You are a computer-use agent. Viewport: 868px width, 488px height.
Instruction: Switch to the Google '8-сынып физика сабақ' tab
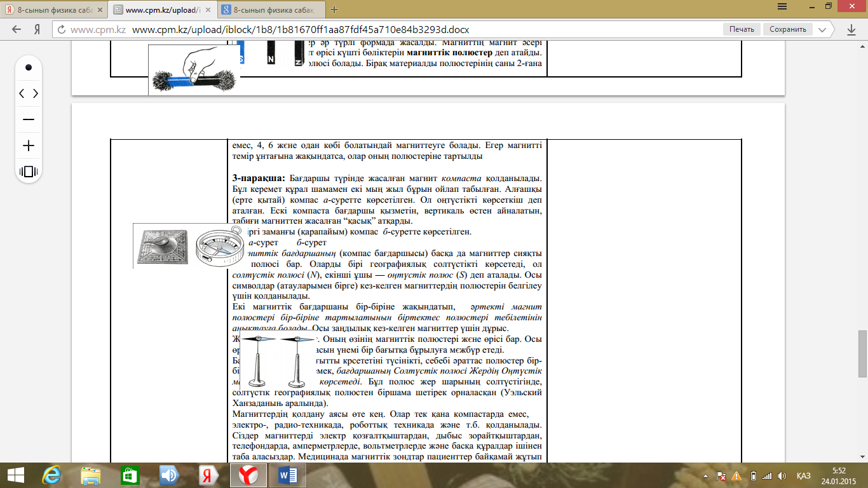pyautogui.click(x=272, y=10)
